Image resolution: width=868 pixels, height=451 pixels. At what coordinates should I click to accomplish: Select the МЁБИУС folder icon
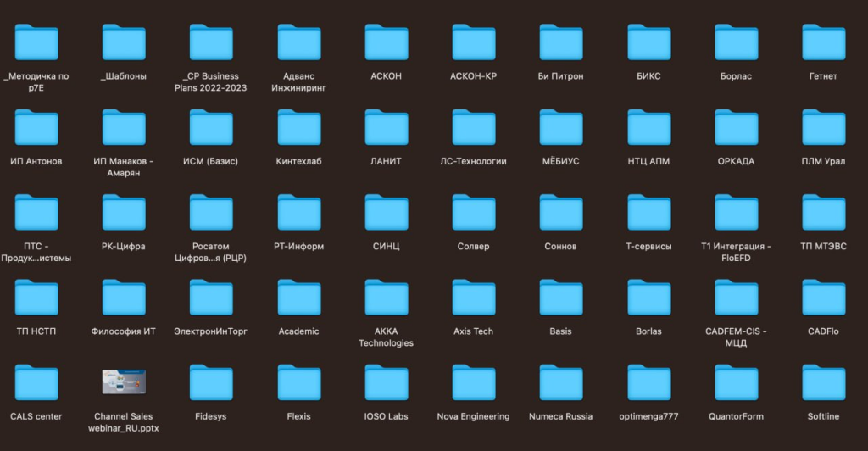[x=561, y=128]
